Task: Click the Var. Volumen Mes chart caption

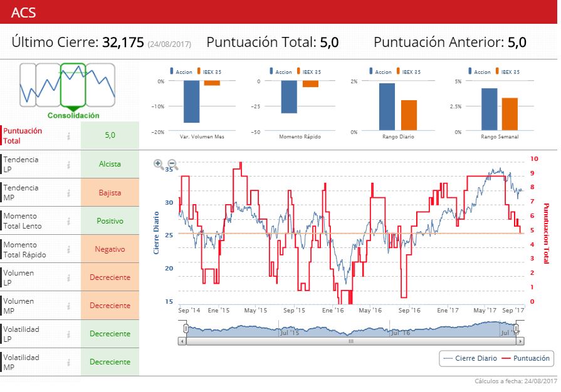Action: tap(202, 137)
